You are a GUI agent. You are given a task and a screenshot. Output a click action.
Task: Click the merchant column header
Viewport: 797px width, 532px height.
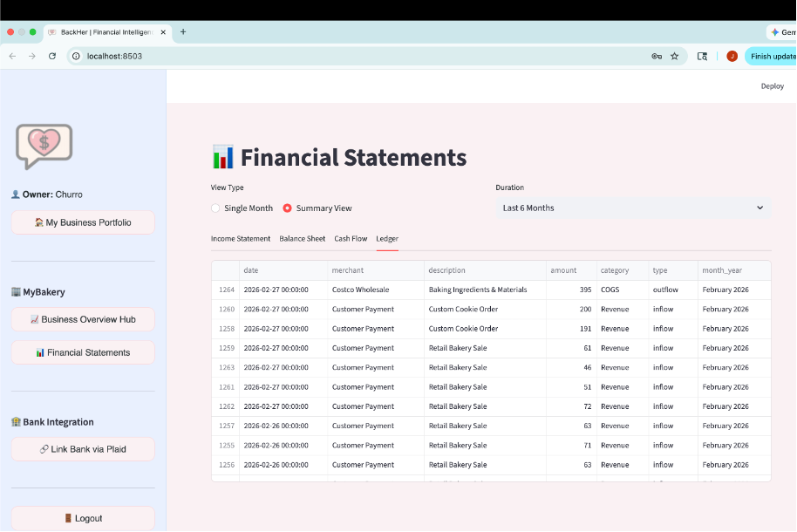376,270
